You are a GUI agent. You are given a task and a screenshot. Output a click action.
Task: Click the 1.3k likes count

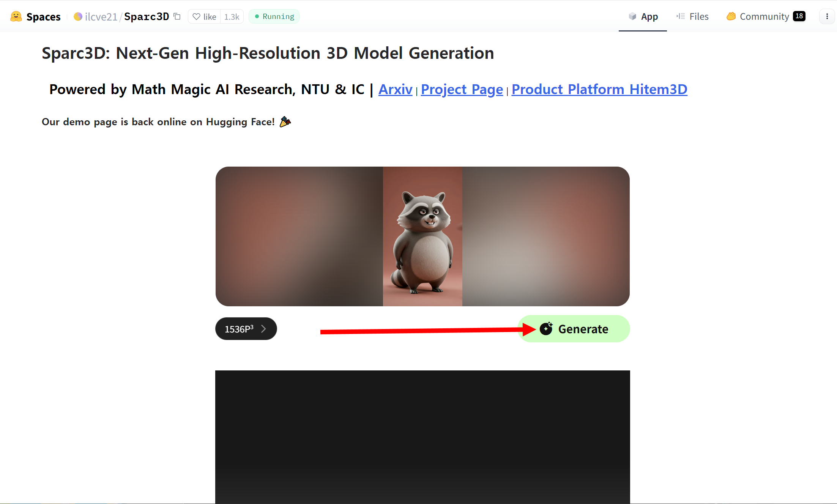[x=232, y=17]
